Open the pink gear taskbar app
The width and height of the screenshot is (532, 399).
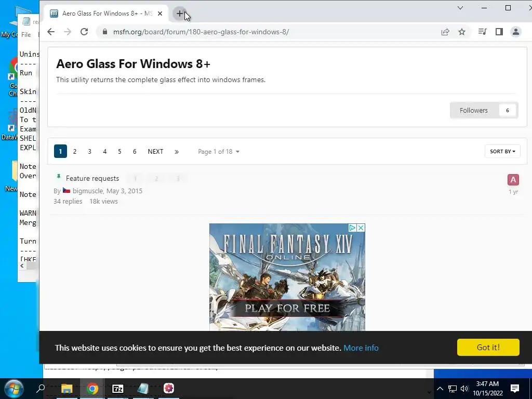click(169, 388)
